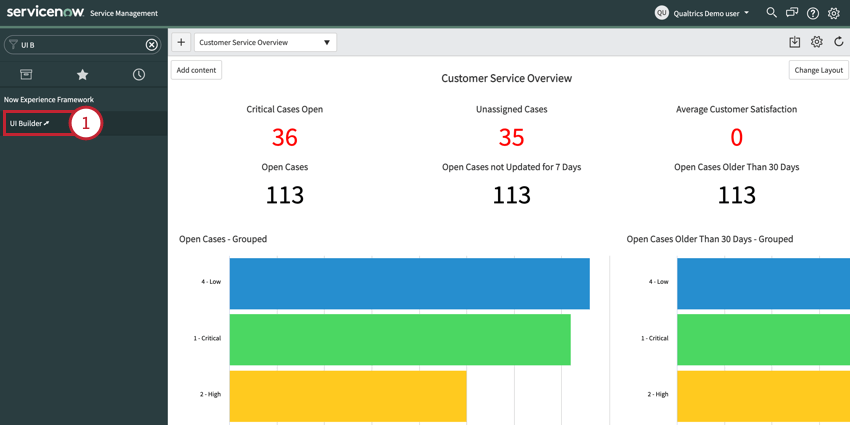Click inside the navigation filter field
The image size is (850, 425).
80,45
